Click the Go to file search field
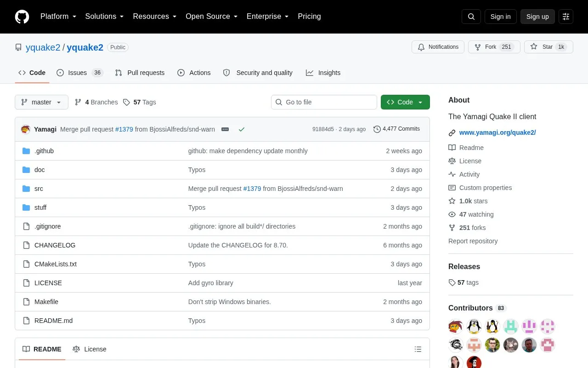This screenshot has height=368, width=588. pos(324,102)
